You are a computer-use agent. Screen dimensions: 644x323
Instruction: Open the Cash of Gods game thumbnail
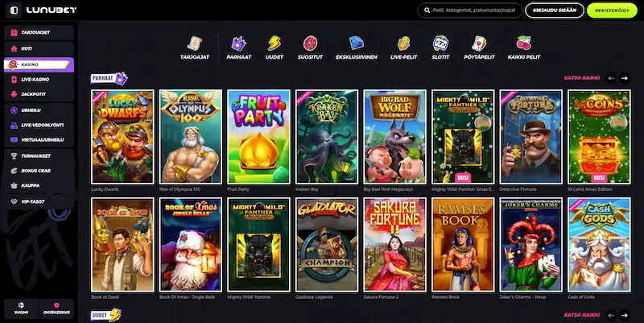[599, 245]
